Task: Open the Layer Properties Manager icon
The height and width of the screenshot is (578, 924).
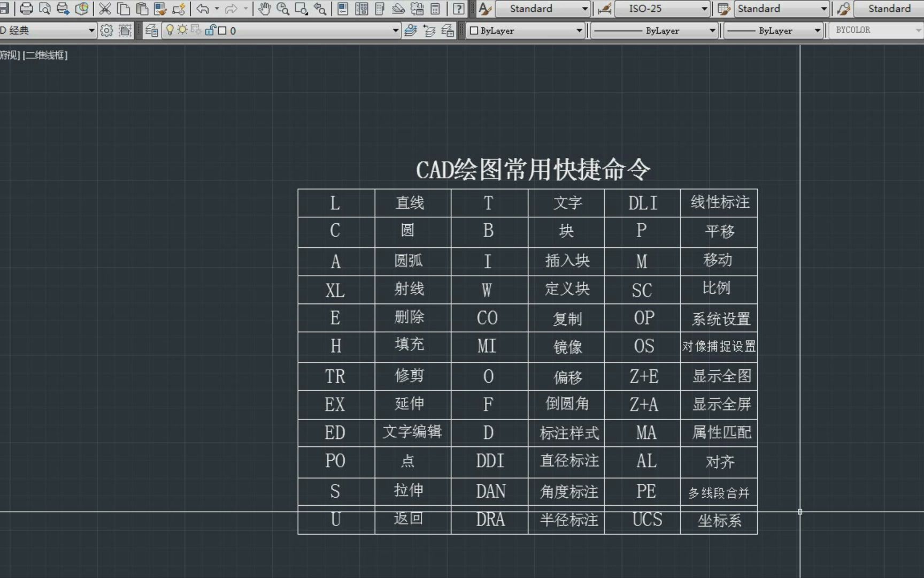Action: click(152, 31)
